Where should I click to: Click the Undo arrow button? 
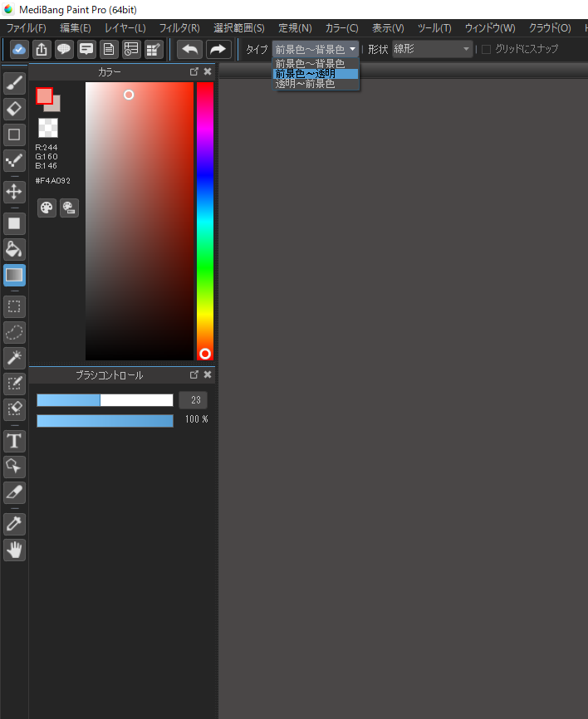click(x=189, y=50)
